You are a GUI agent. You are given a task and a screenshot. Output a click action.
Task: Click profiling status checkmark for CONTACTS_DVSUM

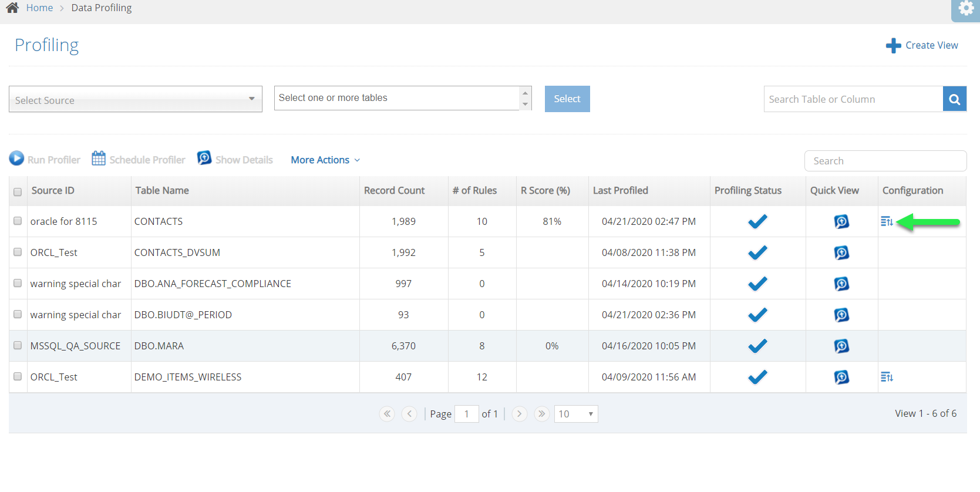point(757,252)
